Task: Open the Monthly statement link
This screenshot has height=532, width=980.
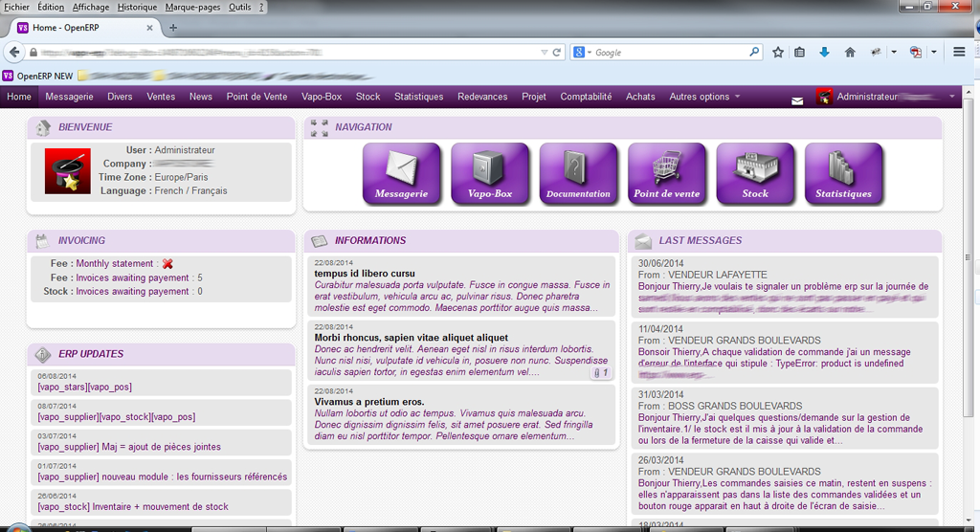Action: point(115,264)
